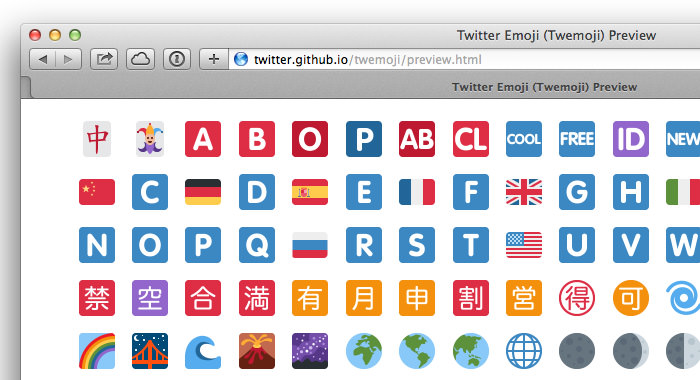Screen dimensions: 700x380
Task: Click the China flag emoji
Action: [97, 192]
